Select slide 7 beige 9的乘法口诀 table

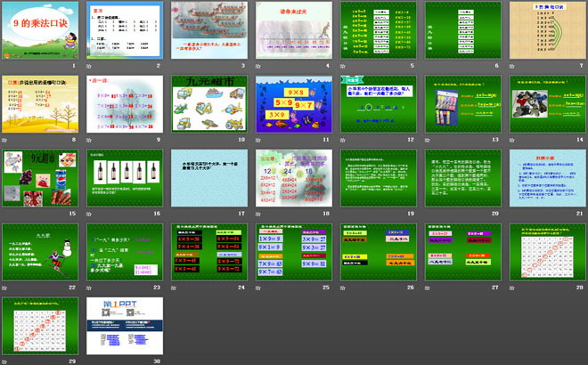coord(548,30)
